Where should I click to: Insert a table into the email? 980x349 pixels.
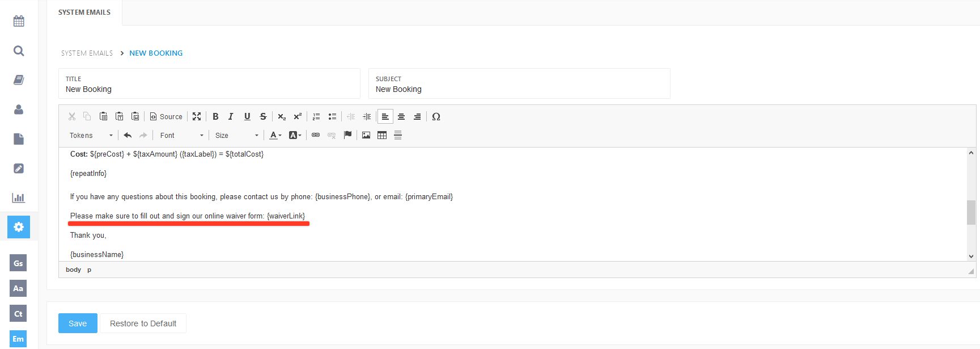coord(382,135)
